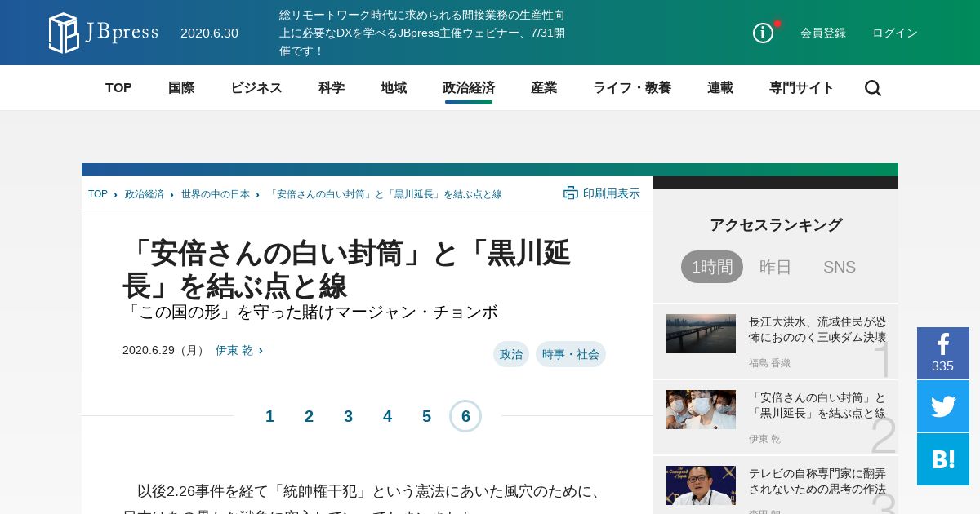The height and width of the screenshot is (514, 980).
Task: Click the article headline text
Action: click(347, 269)
